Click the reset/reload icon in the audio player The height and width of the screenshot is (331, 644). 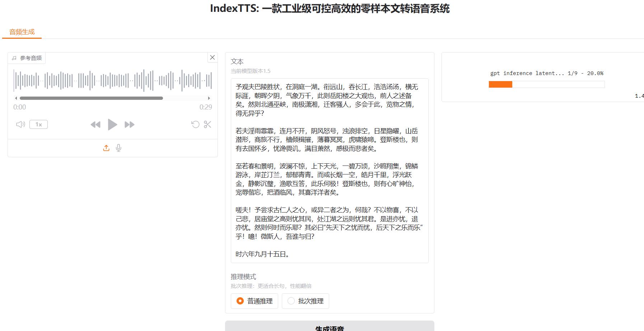pos(195,124)
